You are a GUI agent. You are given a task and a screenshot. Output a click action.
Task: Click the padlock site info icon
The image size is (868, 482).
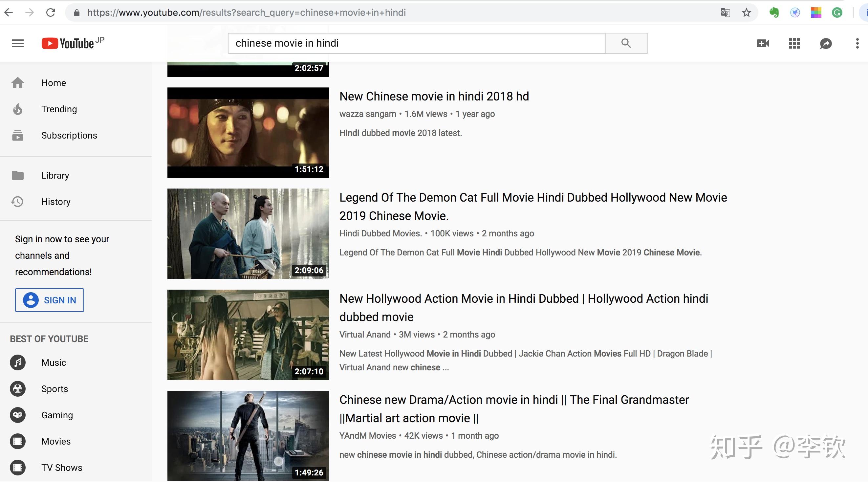pyautogui.click(x=77, y=13)
